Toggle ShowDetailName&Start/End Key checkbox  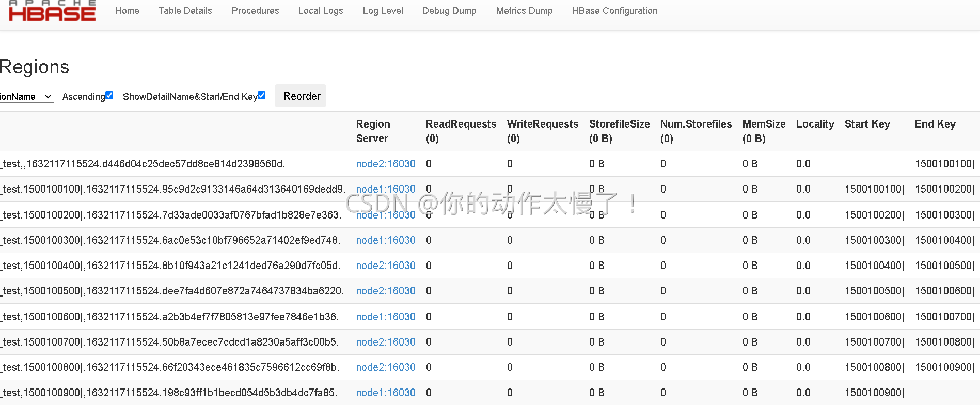[262, 96]
